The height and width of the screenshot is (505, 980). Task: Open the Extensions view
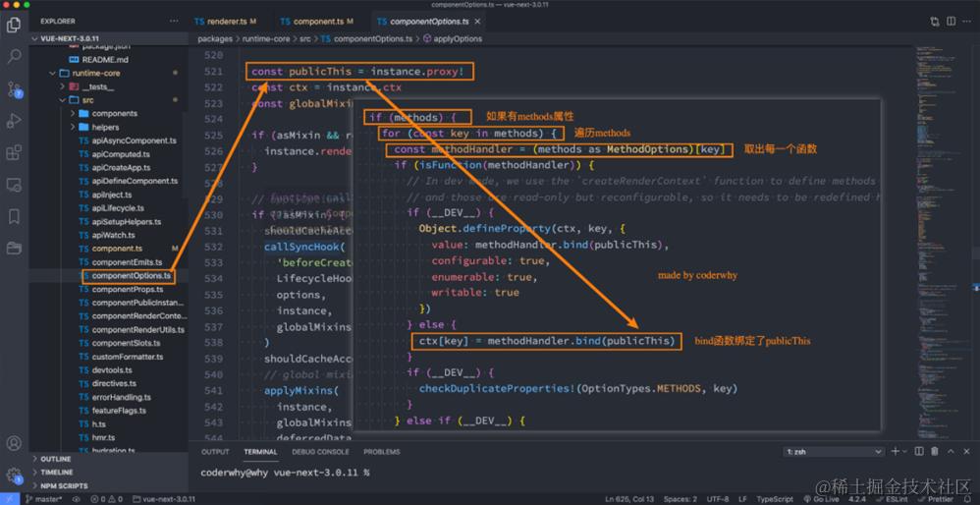[14, 152]
